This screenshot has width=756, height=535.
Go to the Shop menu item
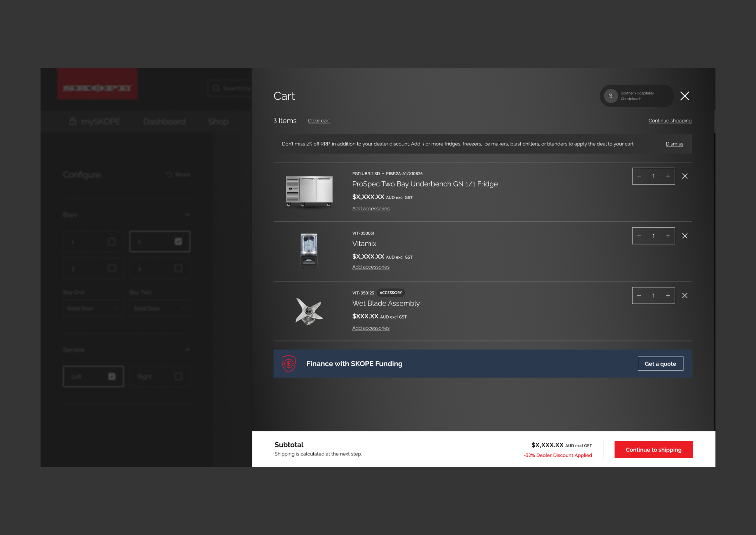pyautogui.click(x=218, y=122)
